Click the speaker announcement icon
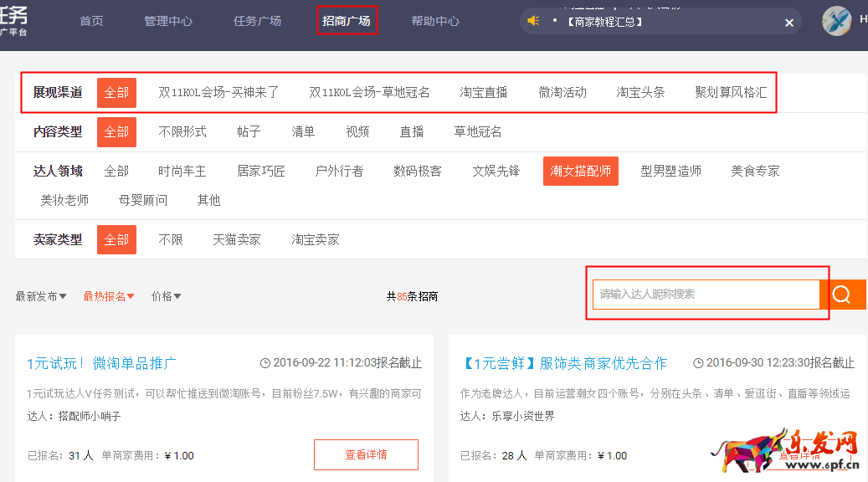The image size is (868, 482). [533, 21]
